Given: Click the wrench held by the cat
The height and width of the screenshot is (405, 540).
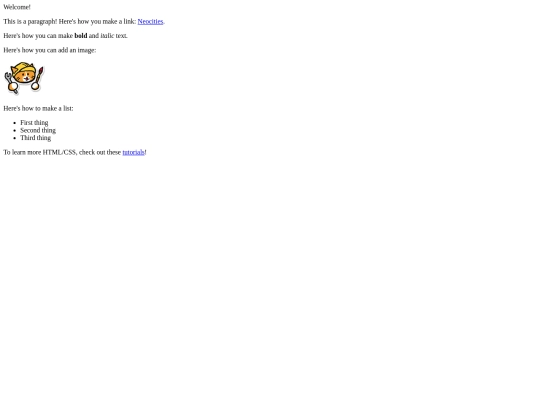Looking at the screenshot, I should pyautogui.click(x=8, y=78).
